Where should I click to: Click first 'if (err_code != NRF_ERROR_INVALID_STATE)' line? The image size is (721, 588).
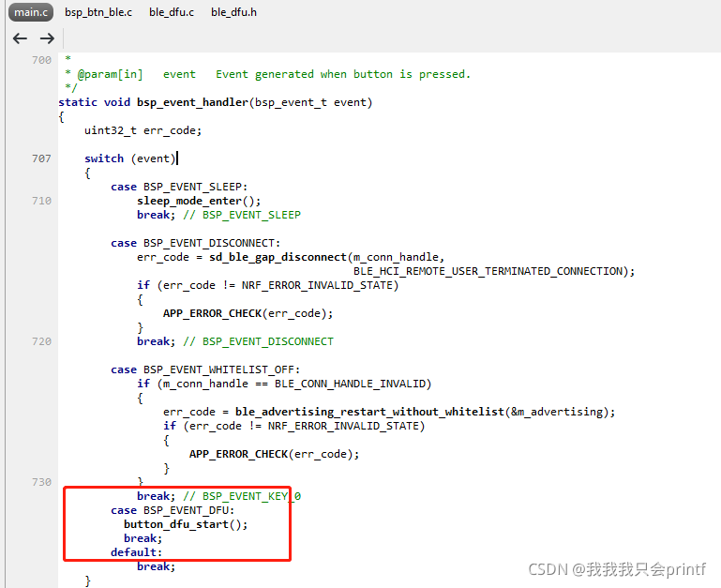267,285
